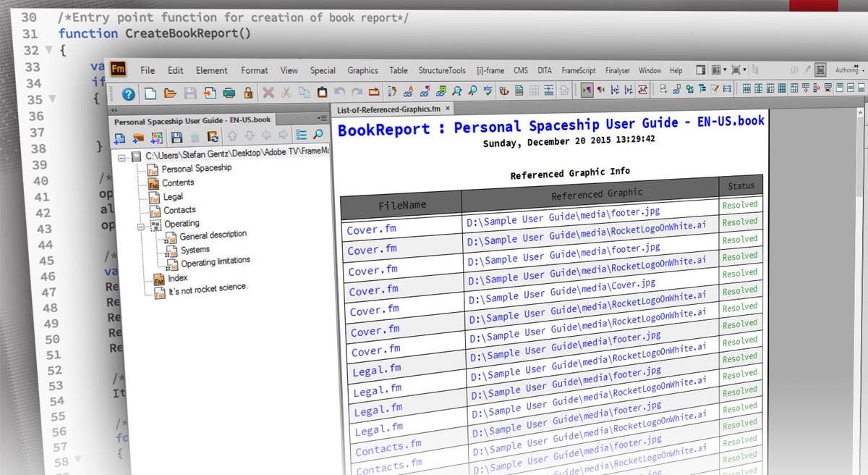Click the blue Help question-mark button
Screen dimensions: 868x475
[x=129, y=94]
